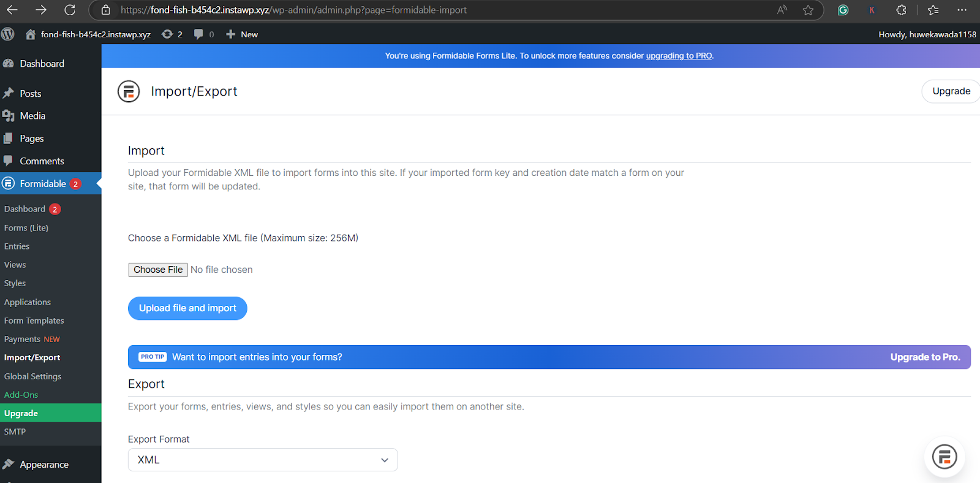Open the Entries submenu item
The height and width of the screenshot is (483, 980).
[17, 246]
